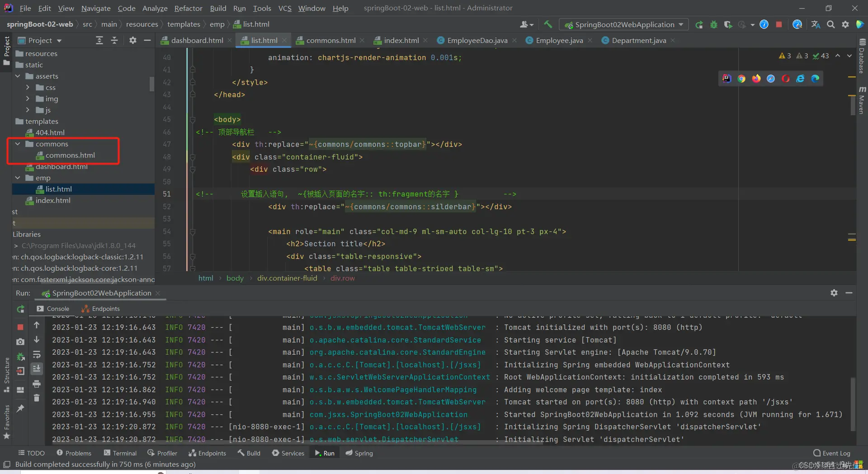Close the commons.html tab
The height and width of the screenshot is (474, 868).
(362, 41)
